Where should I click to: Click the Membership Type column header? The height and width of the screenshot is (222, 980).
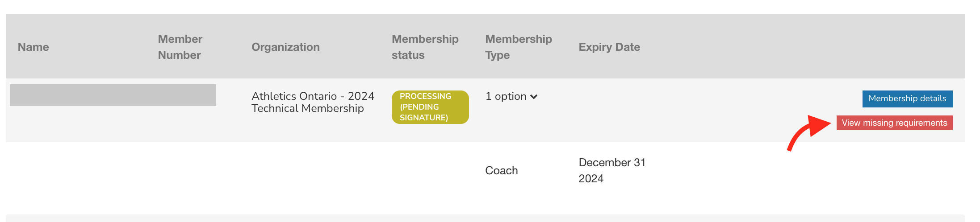coord(519,47)
